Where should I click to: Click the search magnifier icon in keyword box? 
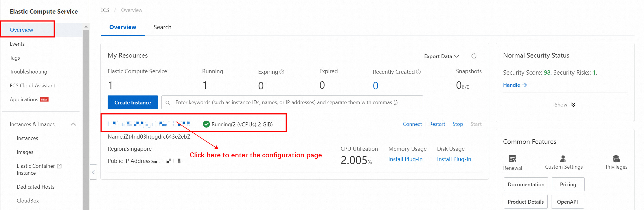point(168,103)
